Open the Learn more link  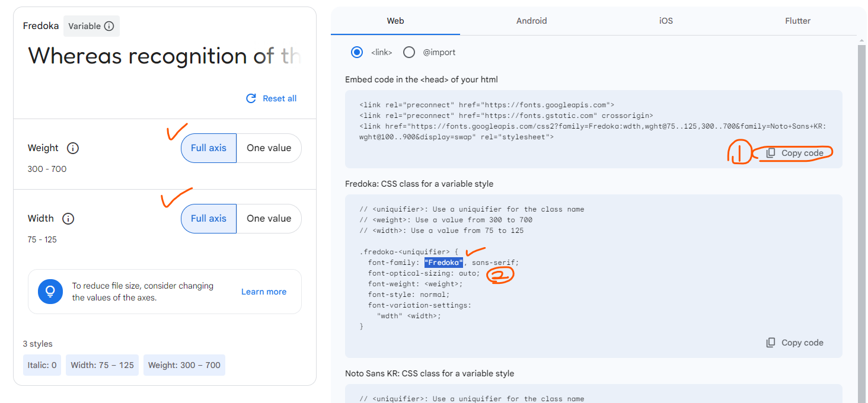[264, 292]
